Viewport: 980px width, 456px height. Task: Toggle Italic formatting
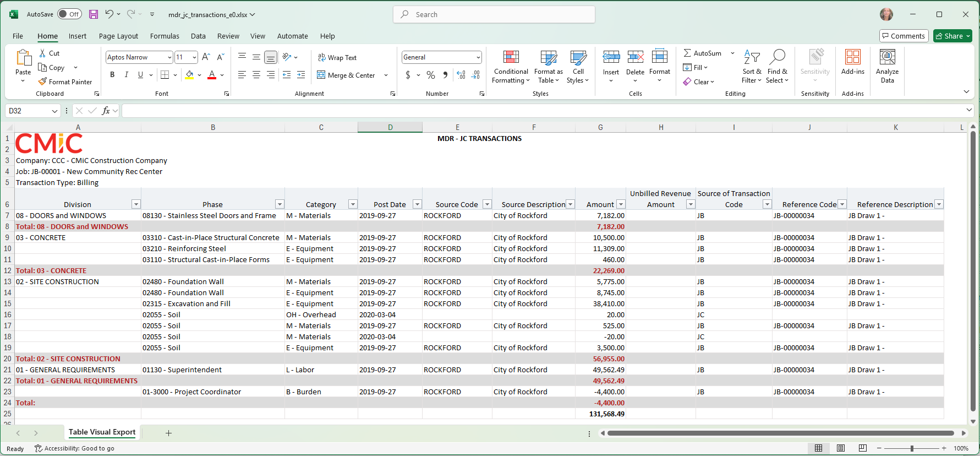click(127, 75)
